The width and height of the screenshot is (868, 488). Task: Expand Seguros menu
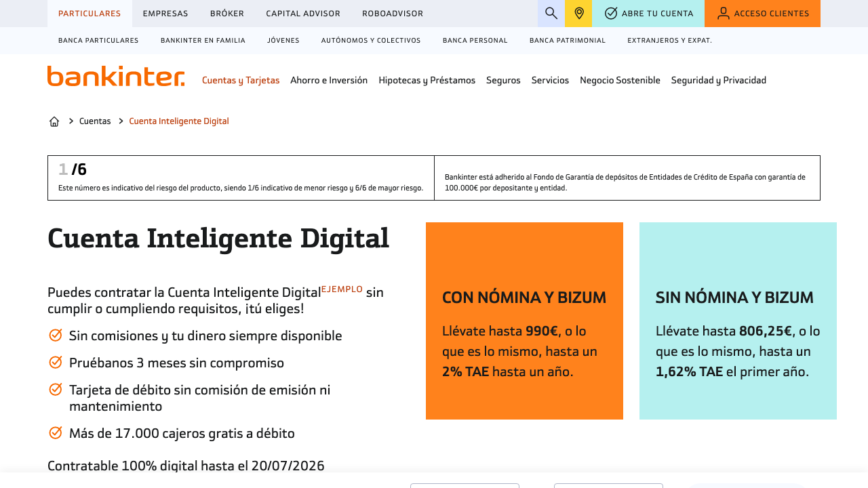pos(503,80)
